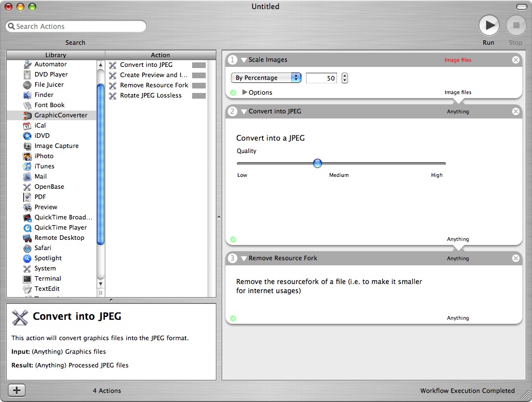
Task: Click the Stop workflow button
Action: point(516,26)
